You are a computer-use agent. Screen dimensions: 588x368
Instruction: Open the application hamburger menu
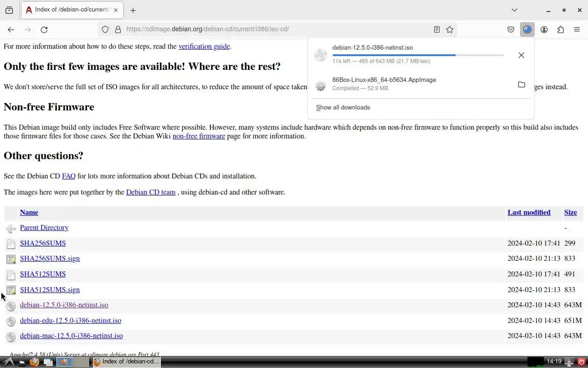(577, 29)
